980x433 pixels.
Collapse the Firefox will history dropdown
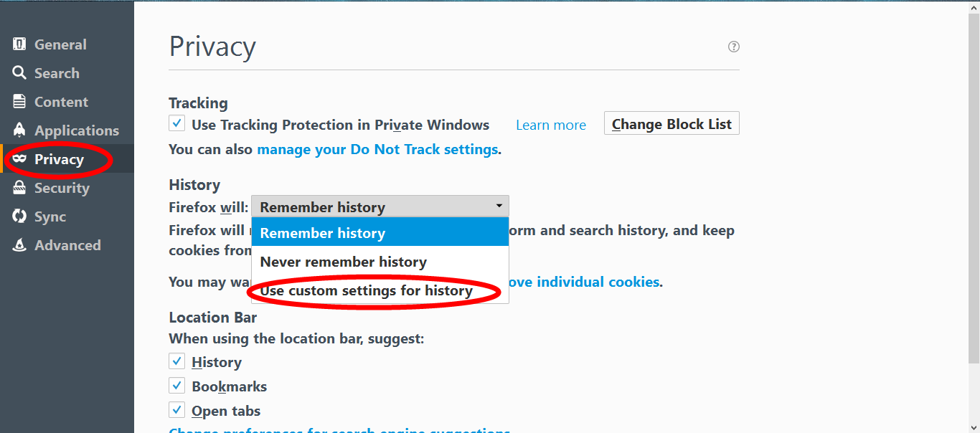click(x=380, y=207)
